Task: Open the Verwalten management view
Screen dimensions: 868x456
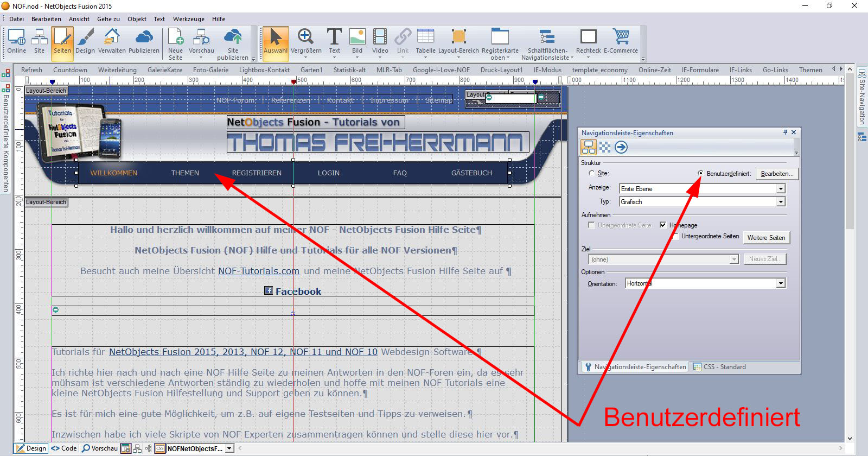Action: [112, 42]
